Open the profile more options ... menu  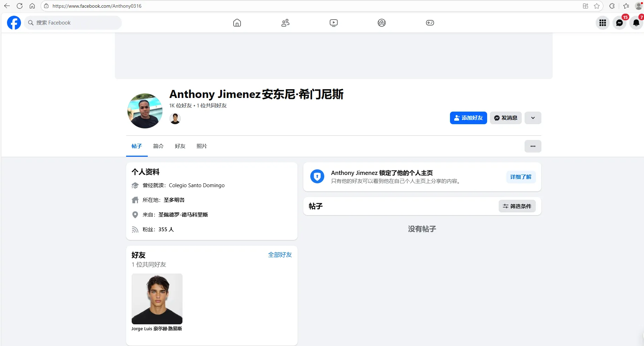(x=533, y=146)
